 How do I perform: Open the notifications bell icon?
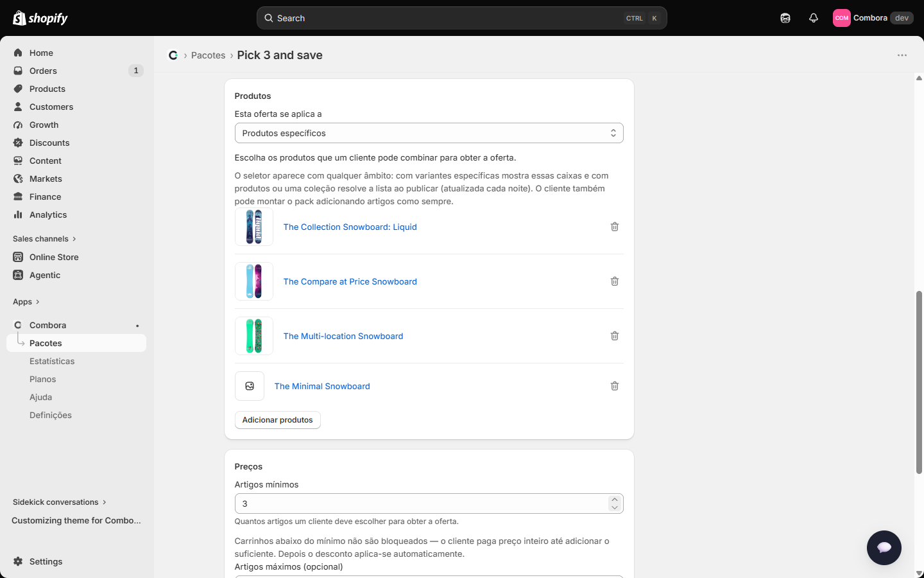point(814,18)
